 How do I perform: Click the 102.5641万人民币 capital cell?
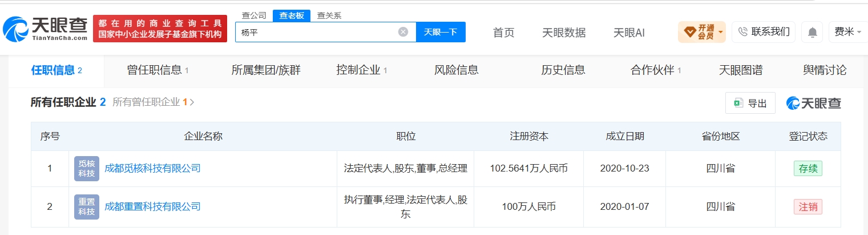[x=529, y=169]
